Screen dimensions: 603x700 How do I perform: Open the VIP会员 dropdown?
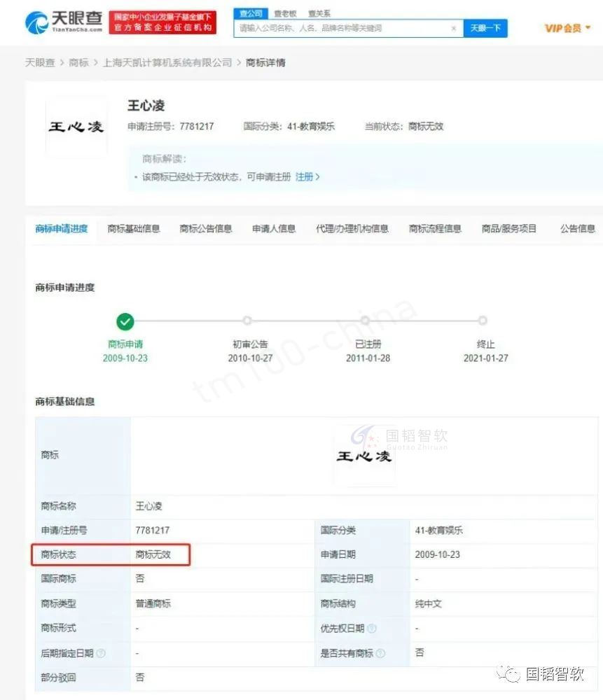568,28
